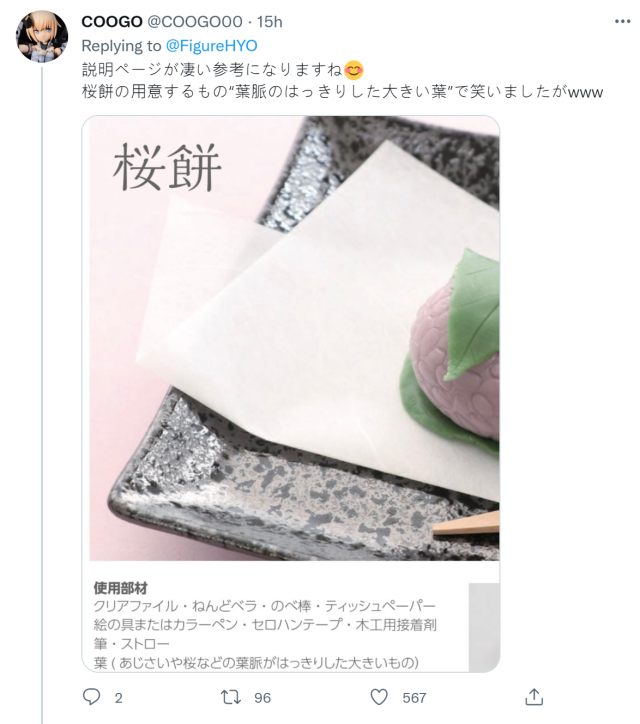Click the retweet count 96
The width and height of the screenshot is (640, 724).
pos(262,698)
